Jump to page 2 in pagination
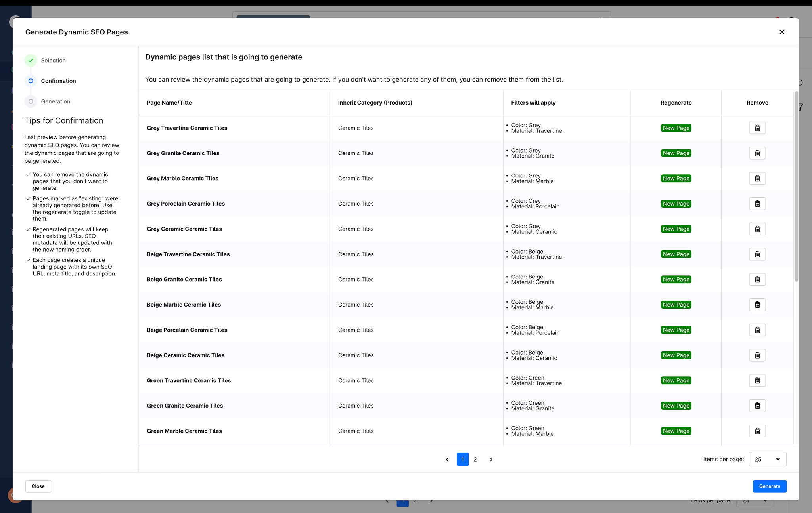The height and width of the screenshot is (513, 812). point(475,460)
